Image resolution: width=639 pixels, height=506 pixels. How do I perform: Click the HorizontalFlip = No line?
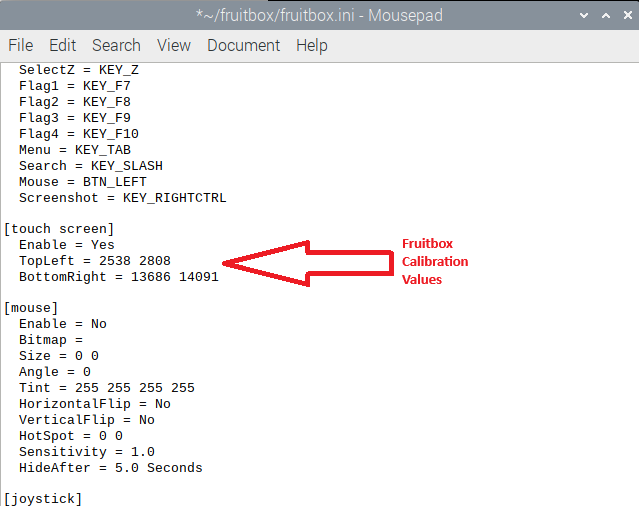[95, 404]
